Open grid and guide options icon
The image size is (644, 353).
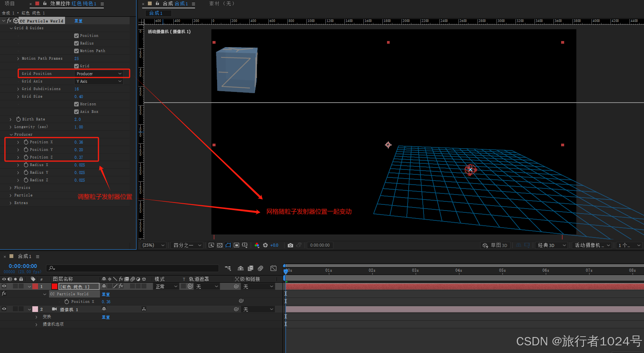click(x=244, y=245)
